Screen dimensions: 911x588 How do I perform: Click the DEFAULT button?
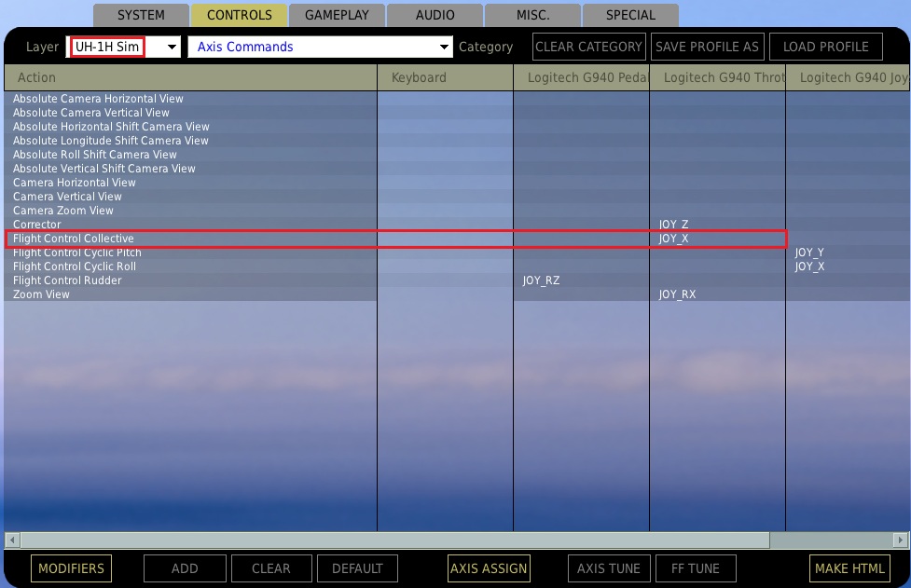[x=357, y=568]
